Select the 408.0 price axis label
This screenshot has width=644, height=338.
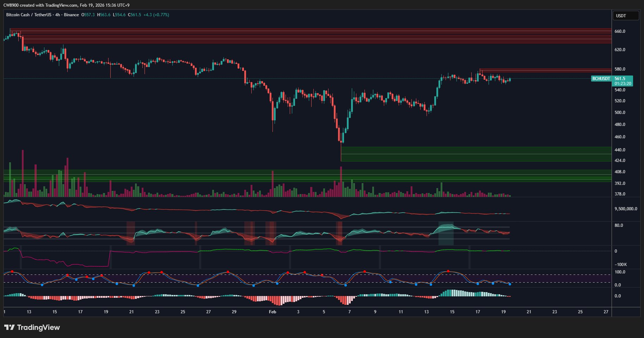pyautogui.click(x=620, y=172)
